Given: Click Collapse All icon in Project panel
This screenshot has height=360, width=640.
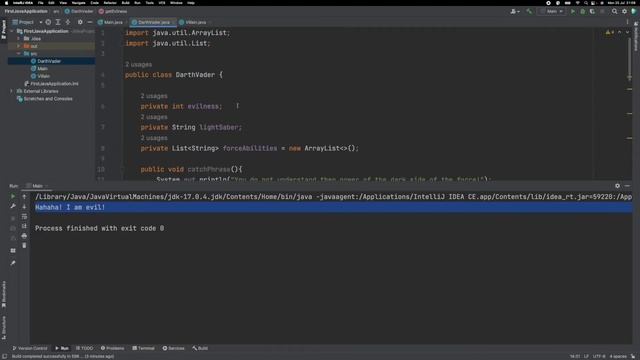Looking at the screenshot, I should click(x=68, y=22).
